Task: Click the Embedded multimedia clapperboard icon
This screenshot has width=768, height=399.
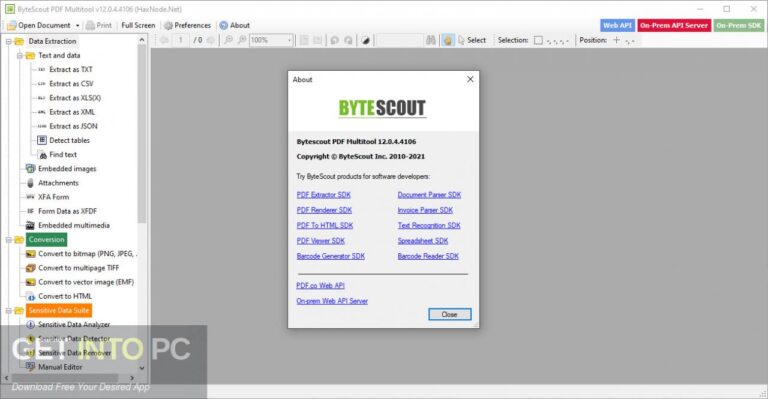Action: [30, 226]
